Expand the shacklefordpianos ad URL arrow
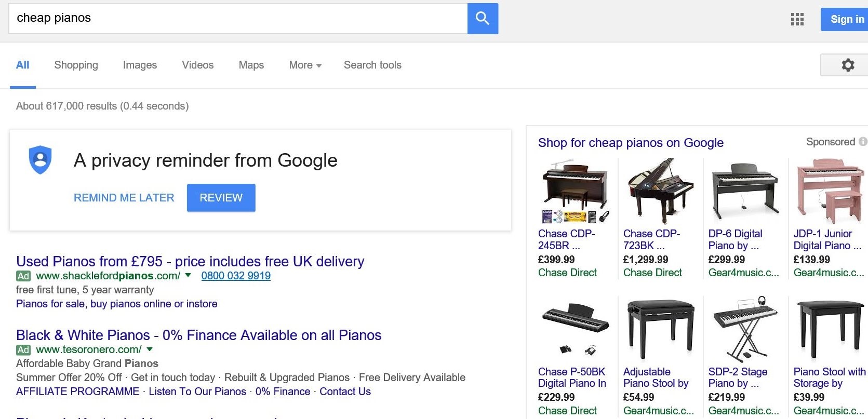Viewport: 868px width, 419px height. click(x=188, y=275)
